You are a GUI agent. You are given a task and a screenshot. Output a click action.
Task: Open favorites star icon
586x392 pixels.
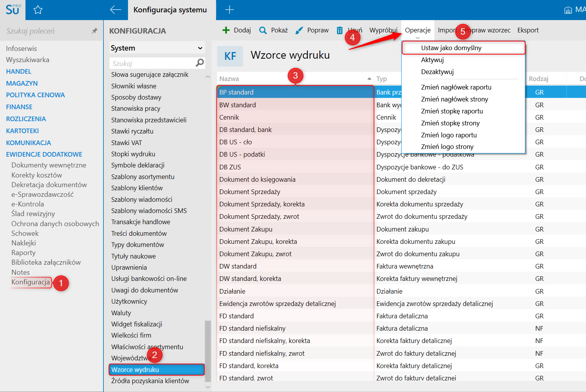(38, 10)
